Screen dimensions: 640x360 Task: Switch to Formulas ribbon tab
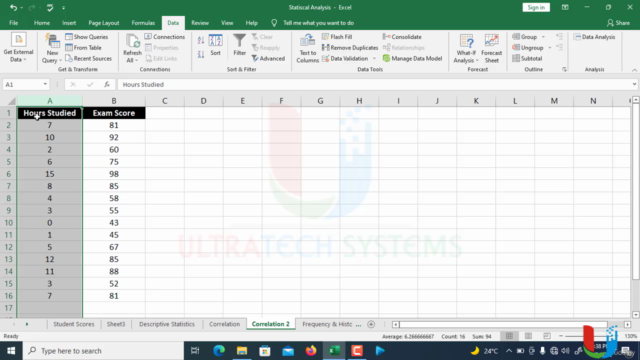click(x=143, y=23)
